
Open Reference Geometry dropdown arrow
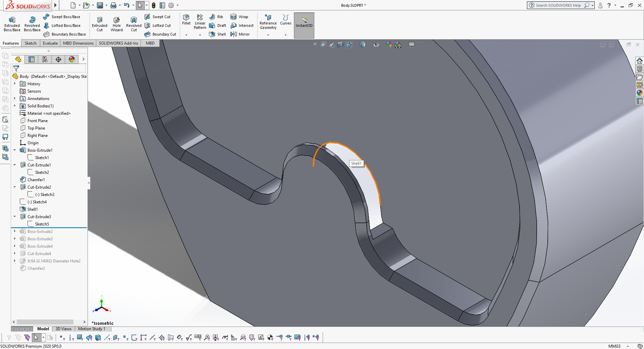click(x=268, y=35)
